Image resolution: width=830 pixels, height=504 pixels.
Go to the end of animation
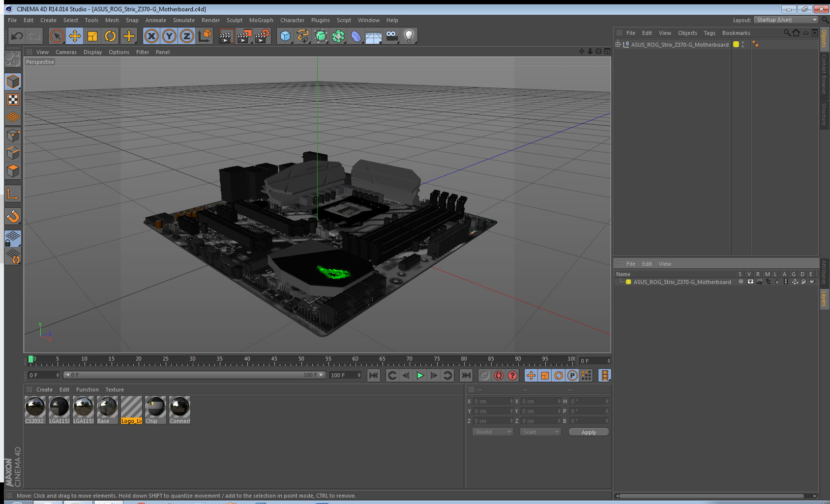[466, 375]
